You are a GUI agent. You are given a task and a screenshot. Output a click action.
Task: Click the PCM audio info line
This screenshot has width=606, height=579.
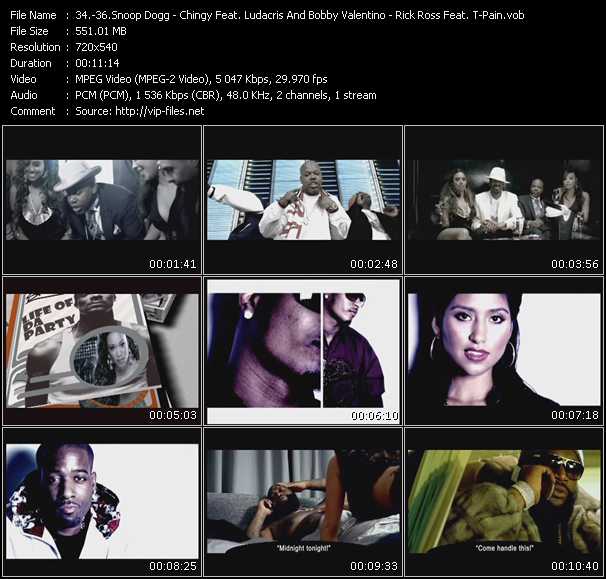pos(226,95)
